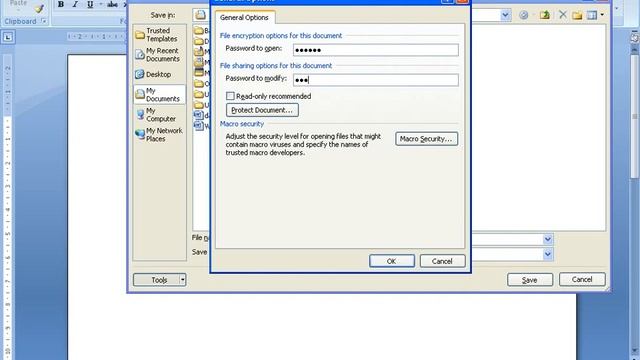Click the Save in folder icon box

click(x=200, y=15)
